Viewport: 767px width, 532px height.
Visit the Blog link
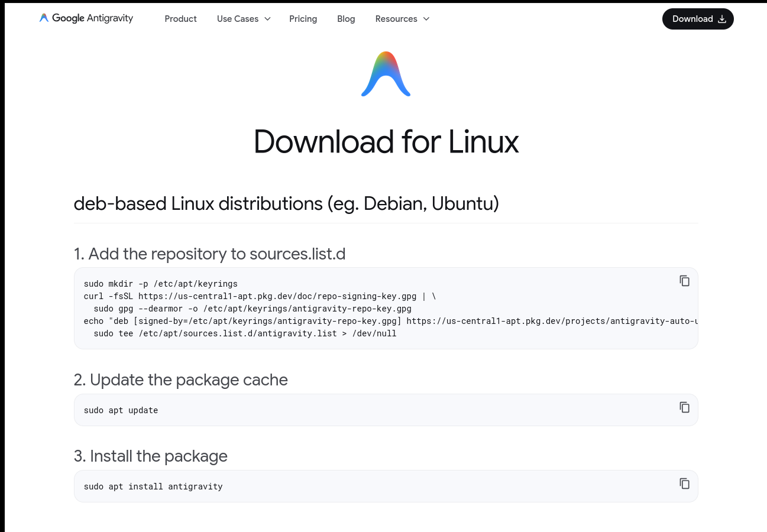click(346, 19)
